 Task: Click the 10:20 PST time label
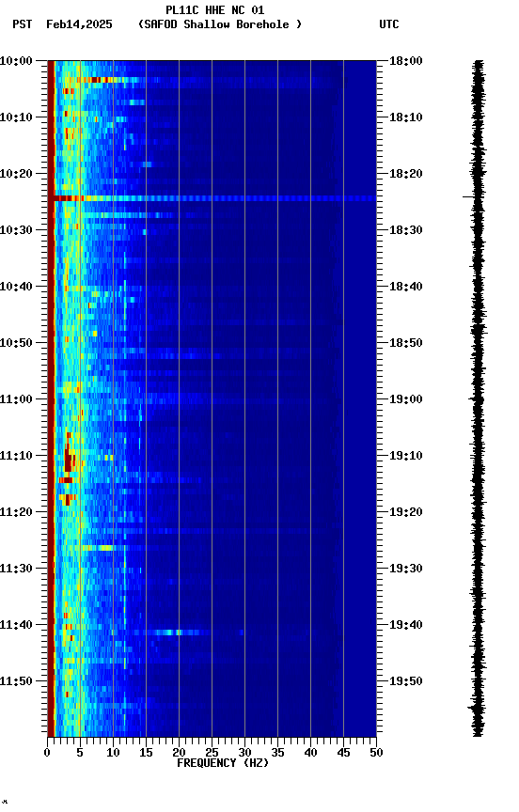pyautogui.click(x=16, y=174)
